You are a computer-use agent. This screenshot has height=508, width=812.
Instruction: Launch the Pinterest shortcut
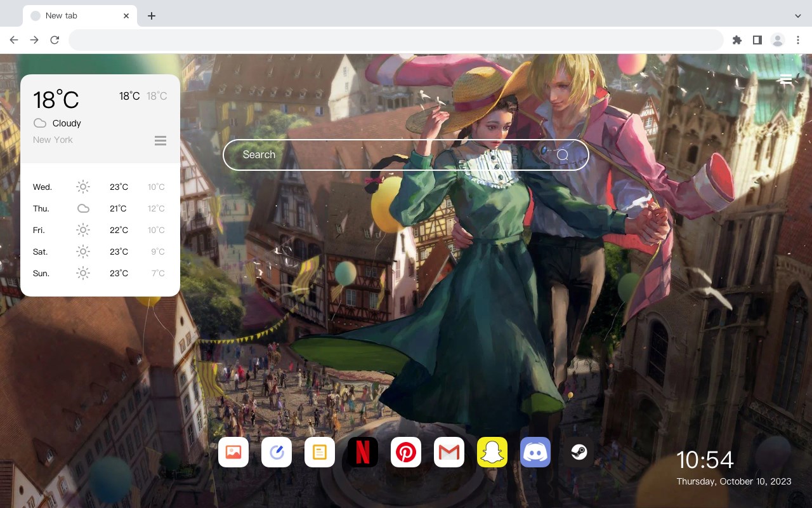pyautogui.click(x=406, y=452)
